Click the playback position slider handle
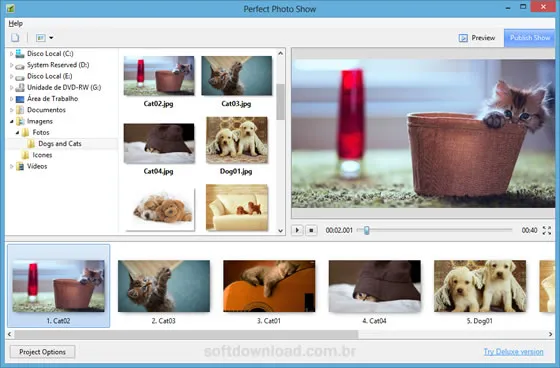 (366, 230)
